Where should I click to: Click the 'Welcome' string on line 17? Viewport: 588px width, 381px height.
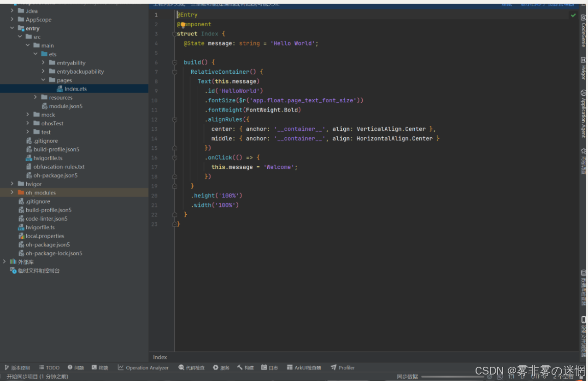279,167
